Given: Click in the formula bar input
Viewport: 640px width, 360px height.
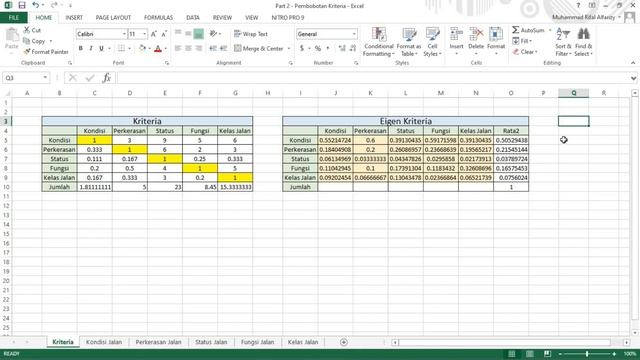Looking at the screenshot, I should [372, 78].
